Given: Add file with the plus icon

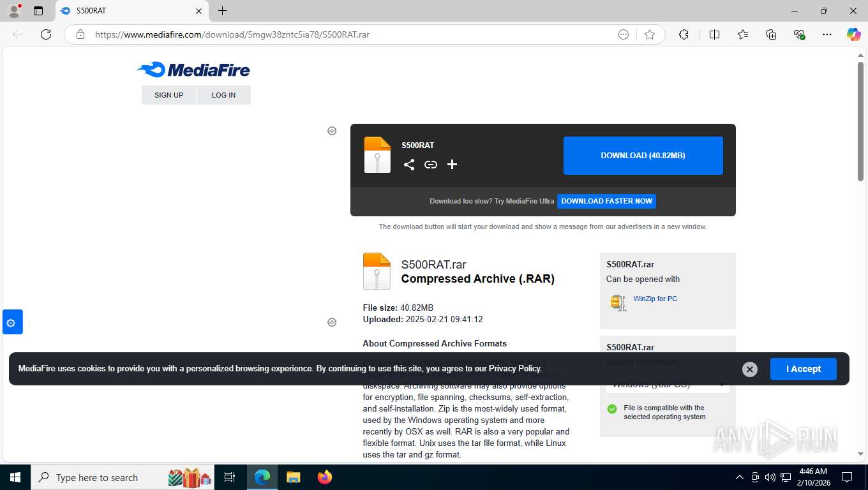Looking at the screenshot, I should 452,165.
